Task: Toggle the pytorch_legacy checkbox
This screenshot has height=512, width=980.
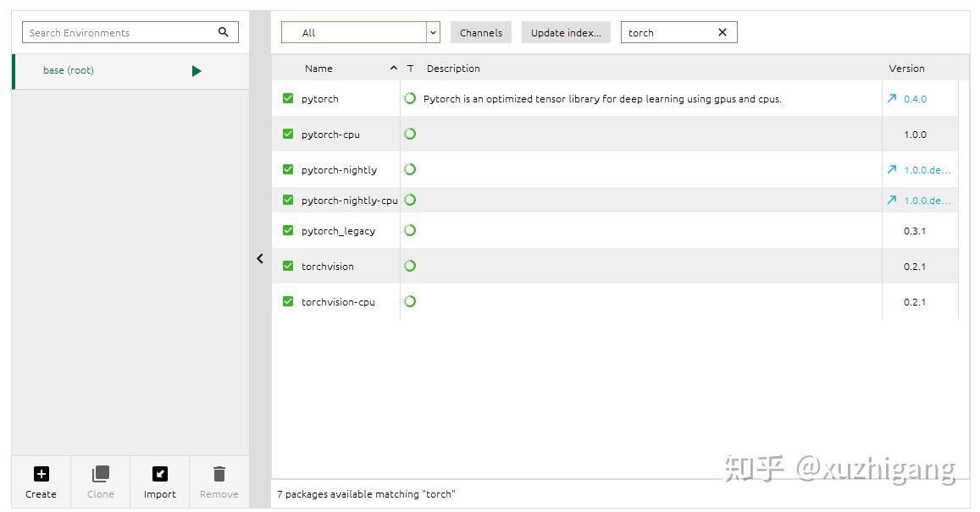Action: coord(288,230)
